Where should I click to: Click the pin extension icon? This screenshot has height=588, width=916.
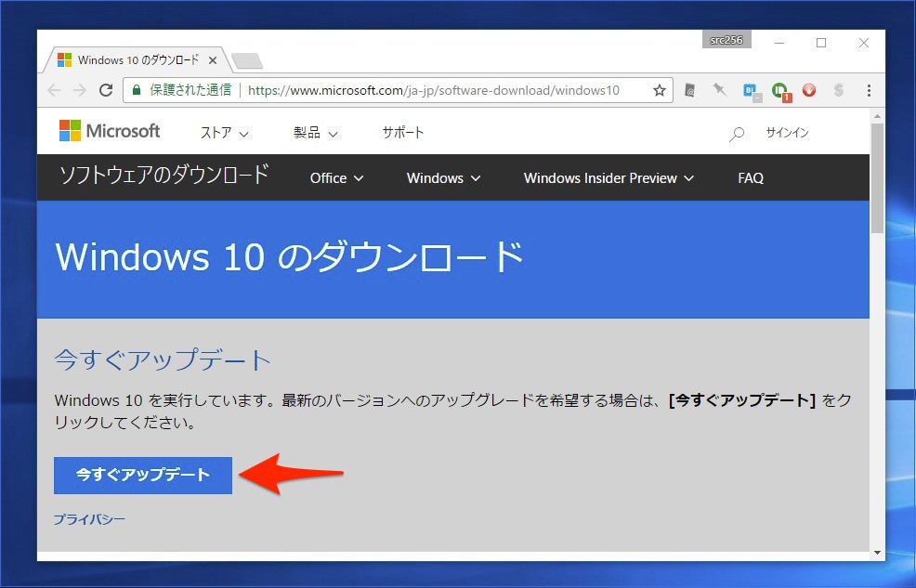pos(719,89)
